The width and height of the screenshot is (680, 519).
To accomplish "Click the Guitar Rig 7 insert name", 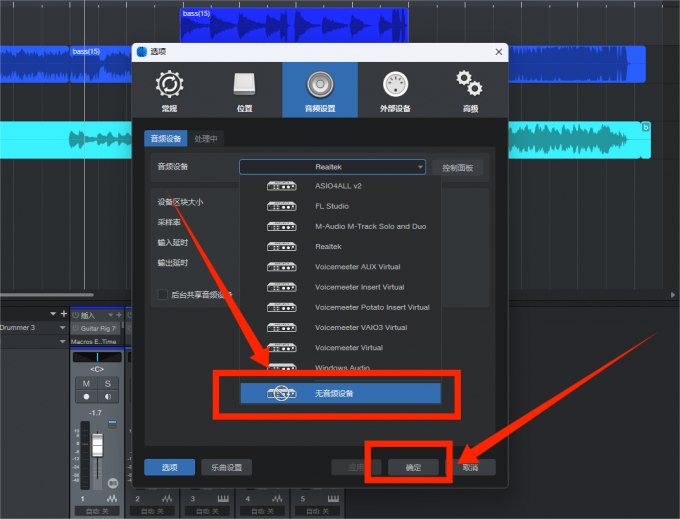I will point(98,328).
